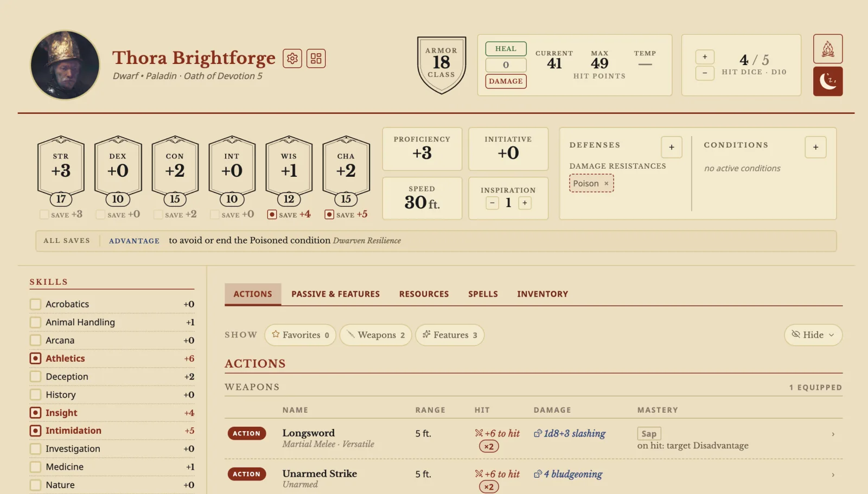Decrease hit dice with minus button
This screenshot has height=494, width=868.
(x=705, y=73)
